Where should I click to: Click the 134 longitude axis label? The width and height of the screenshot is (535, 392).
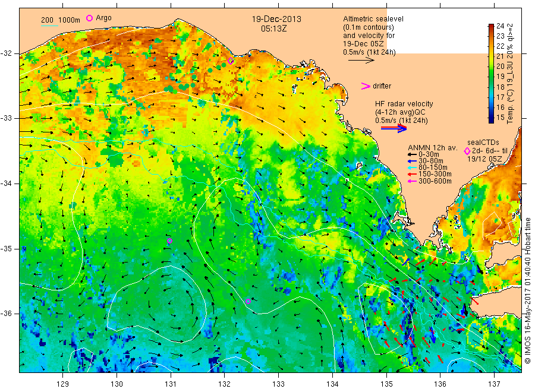point(332,384)
